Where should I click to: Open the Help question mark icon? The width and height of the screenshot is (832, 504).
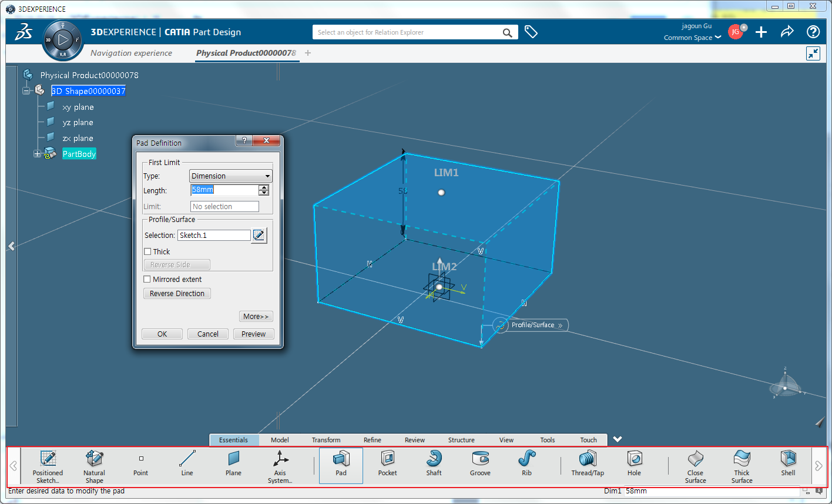click(x=813, y=32)
